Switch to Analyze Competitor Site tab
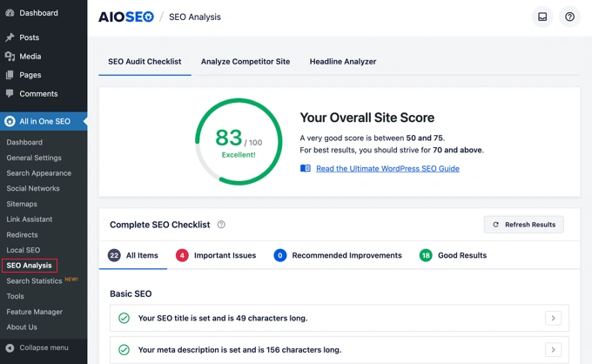Image resolution: width=592 pixels, height=364 pixels. 246,62
